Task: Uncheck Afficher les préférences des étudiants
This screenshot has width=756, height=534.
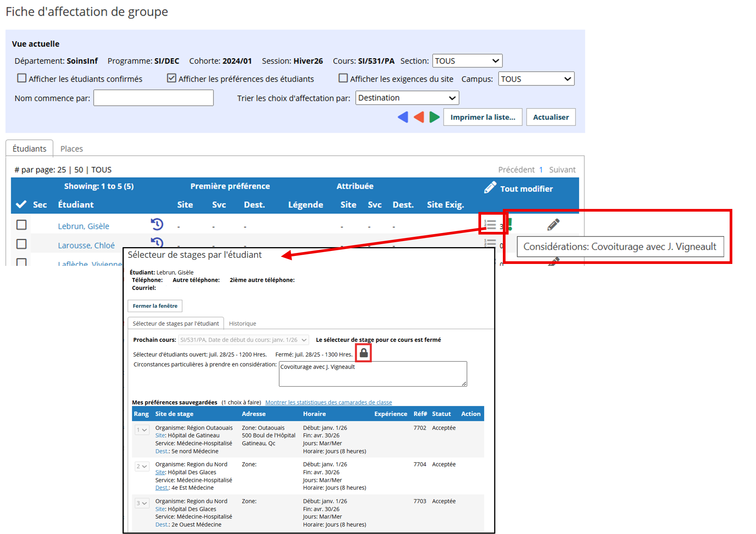Action: (x=171, y=78)
